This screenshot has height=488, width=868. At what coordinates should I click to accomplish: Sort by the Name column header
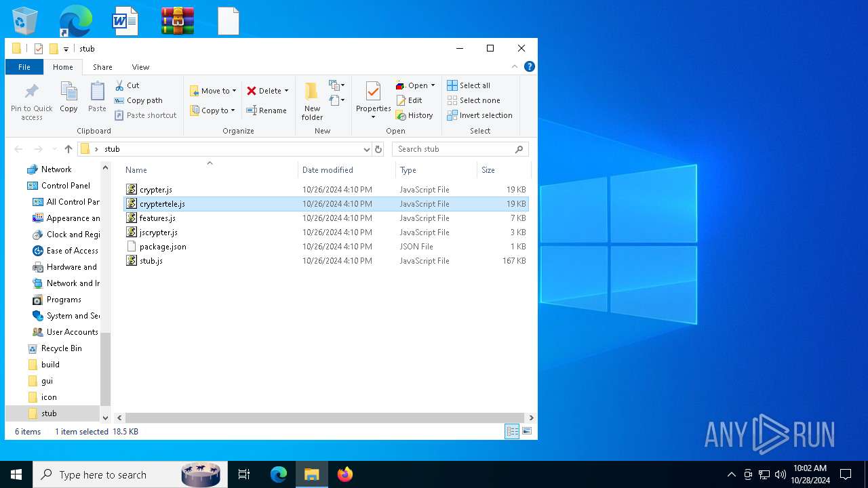209,170
